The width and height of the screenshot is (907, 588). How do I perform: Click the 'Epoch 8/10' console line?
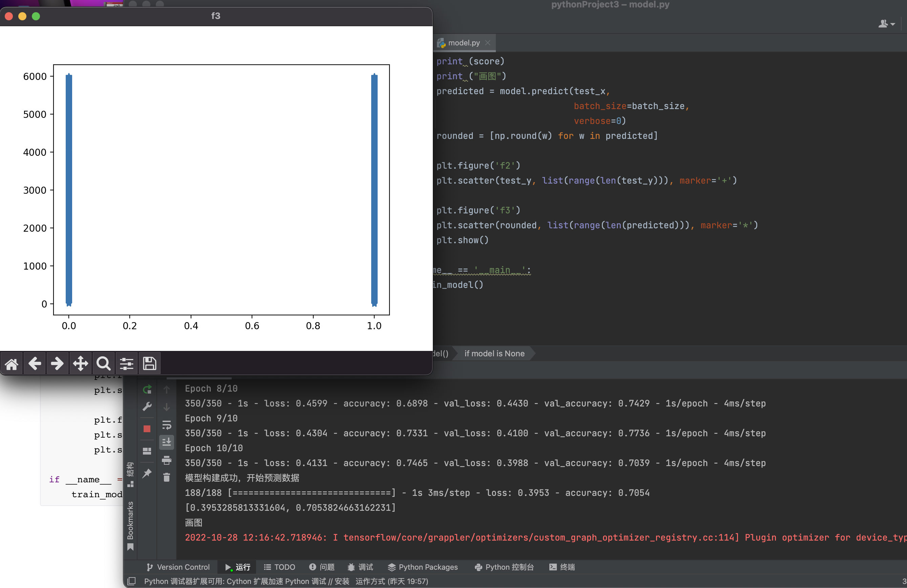click(x=211, y=388)
